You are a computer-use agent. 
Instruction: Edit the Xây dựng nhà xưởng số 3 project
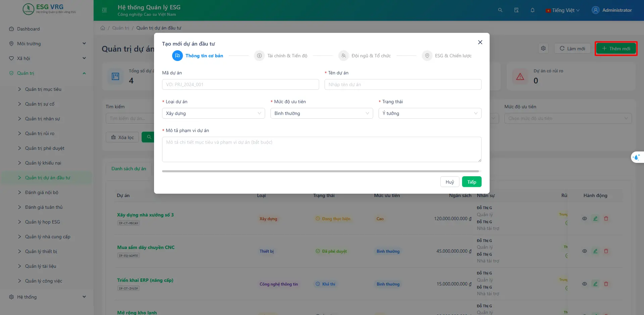[x=595, y=218]
